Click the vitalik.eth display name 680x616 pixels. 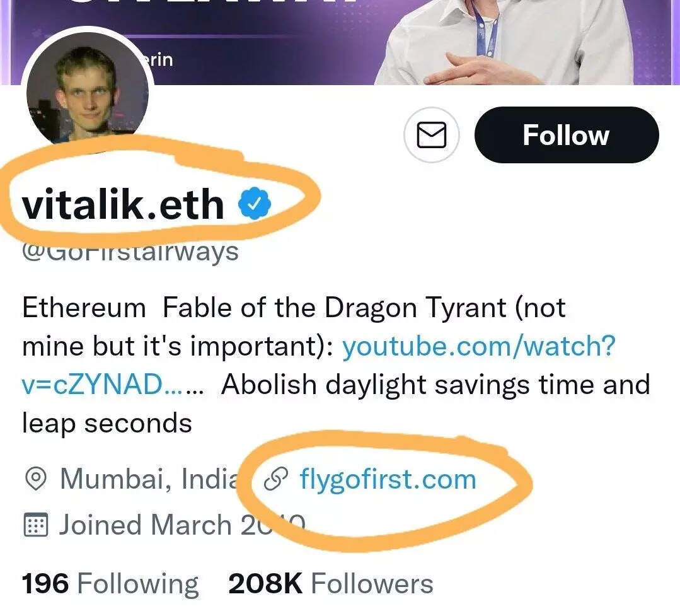pyautogui.click(x=123, y=206)
